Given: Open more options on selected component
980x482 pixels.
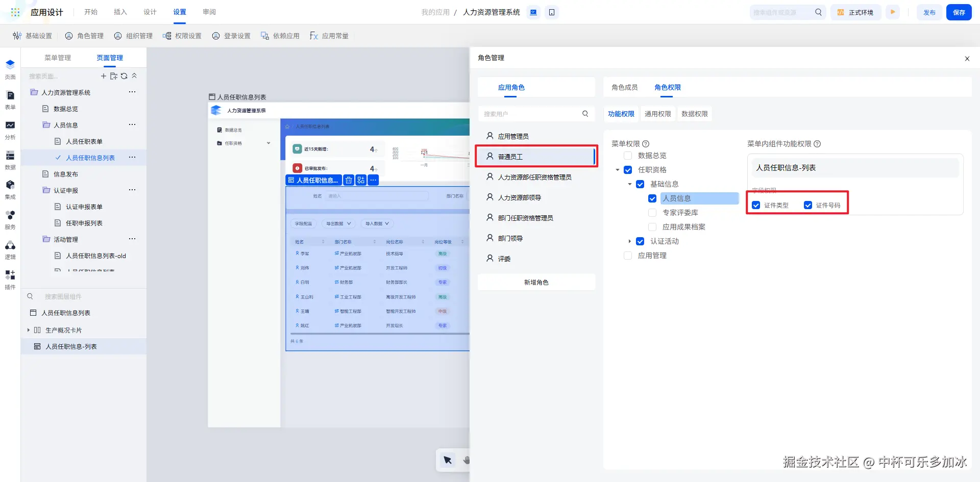Looking at the screenshot, I should (373, 180).
